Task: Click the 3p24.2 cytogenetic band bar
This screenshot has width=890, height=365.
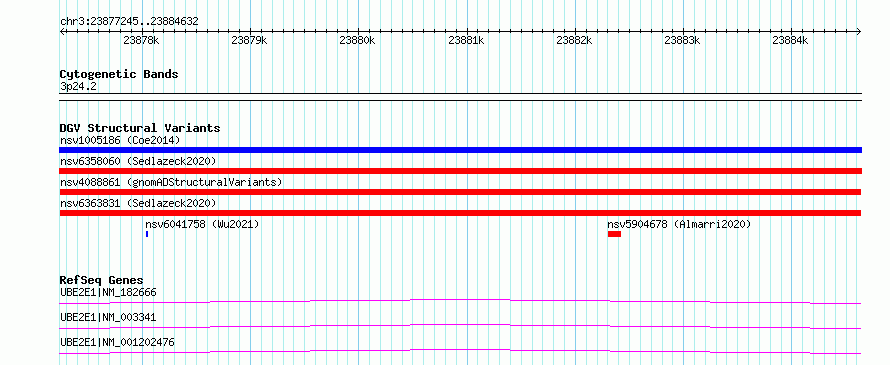Action: click(x=460, y=97)
